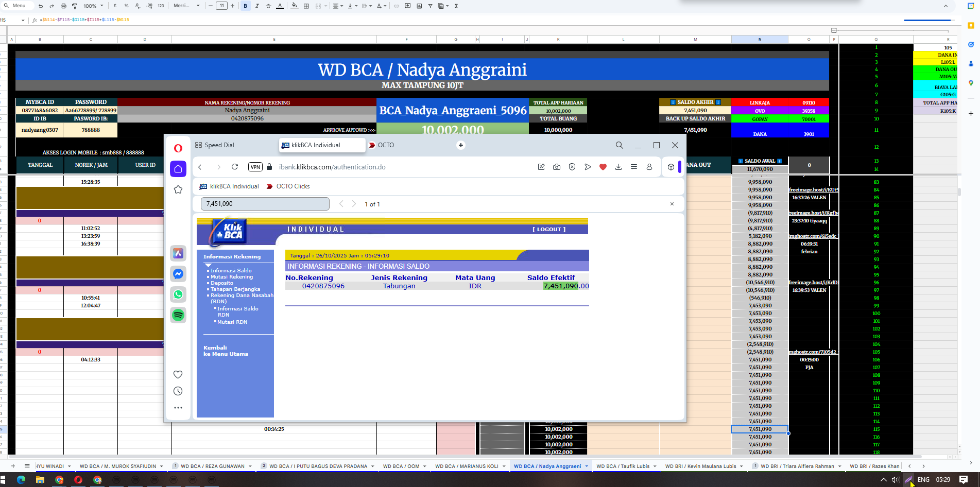Open history clock in Opera sidebar

[x=178, y=391]
